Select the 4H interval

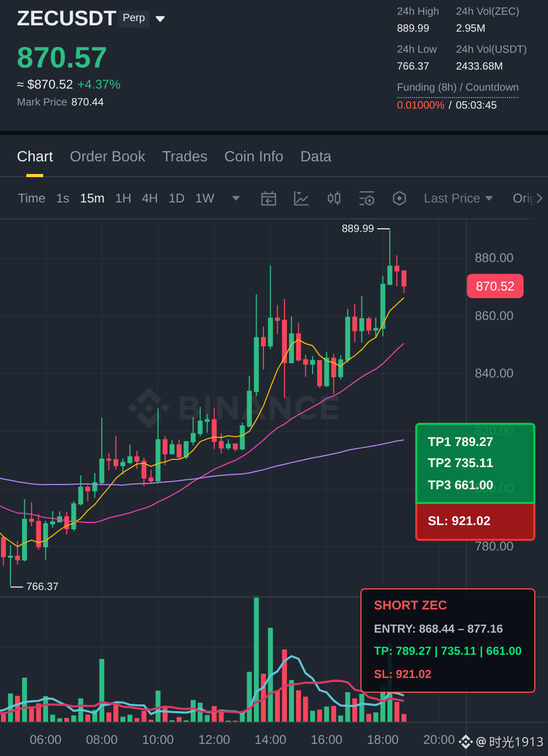pyautogui.click(x=150, y=198)
